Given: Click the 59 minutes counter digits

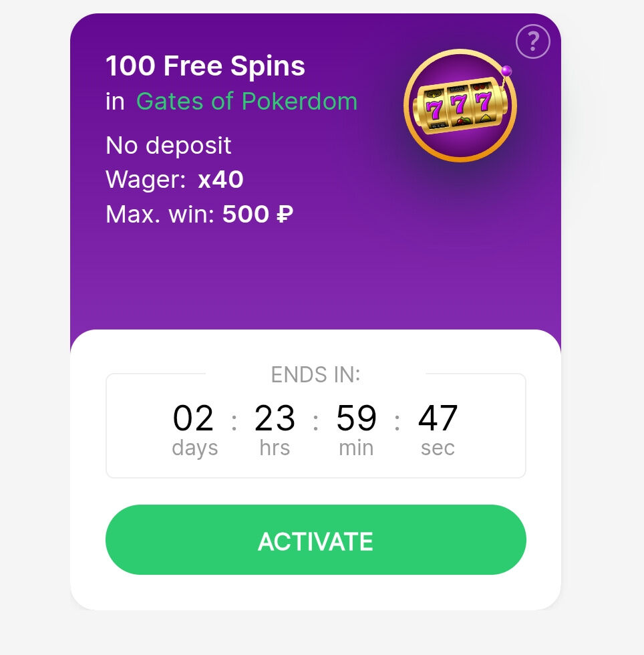Looking at the screenshot, I should (356, 418).
